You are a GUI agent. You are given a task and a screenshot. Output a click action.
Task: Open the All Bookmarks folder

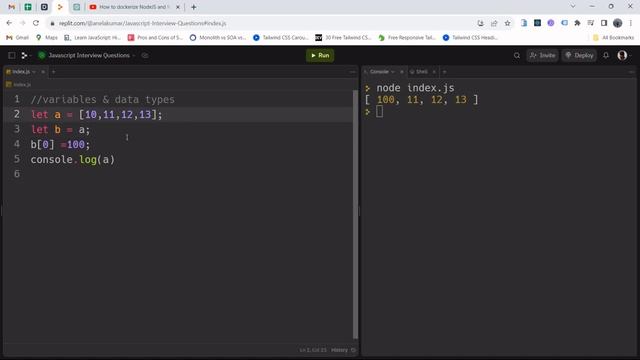pos(613,38)
